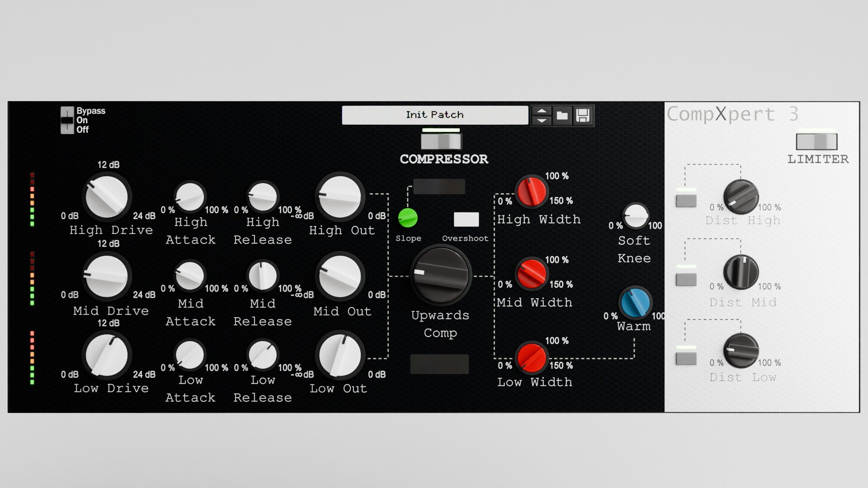The height and width of the screenshot is (488, 868).
Task: Enable the LIMITER switch
Action: [816, 141]
